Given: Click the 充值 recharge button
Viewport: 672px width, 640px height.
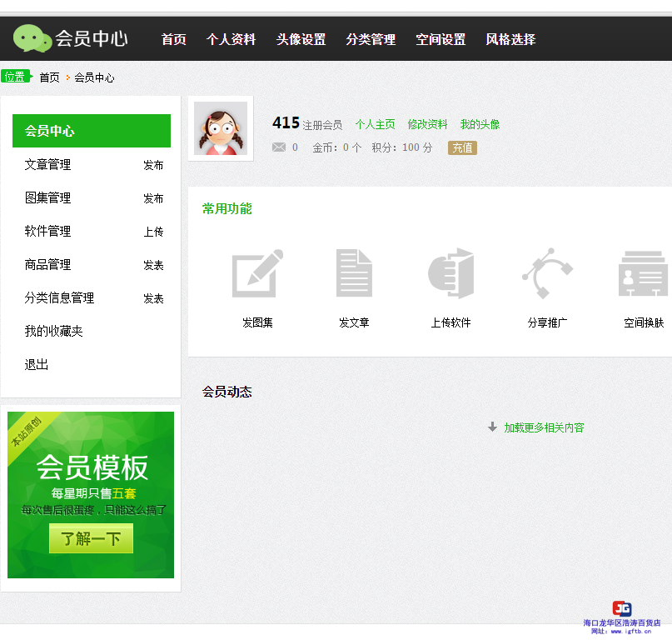Looking at the screenshot, I should click(461, 147).
